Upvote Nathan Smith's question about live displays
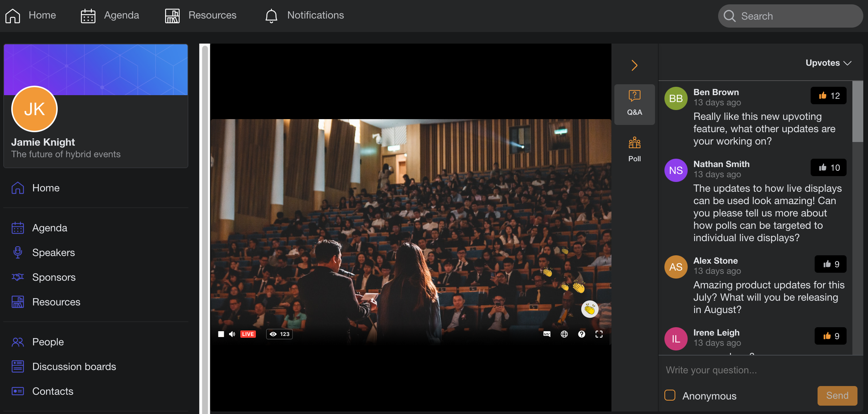This screenshot has width=868, height=414. click(x=828, y=167)
